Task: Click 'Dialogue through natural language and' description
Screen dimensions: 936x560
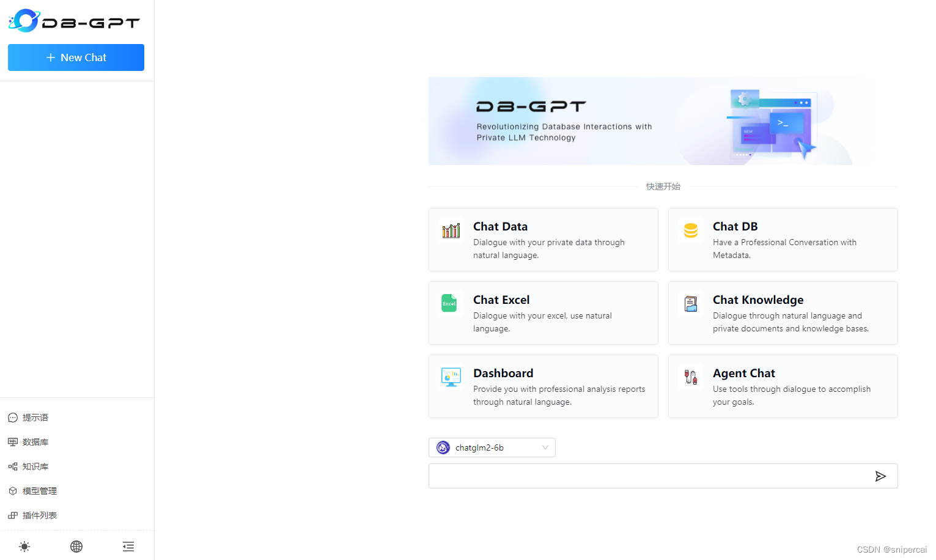Action: 790,322
